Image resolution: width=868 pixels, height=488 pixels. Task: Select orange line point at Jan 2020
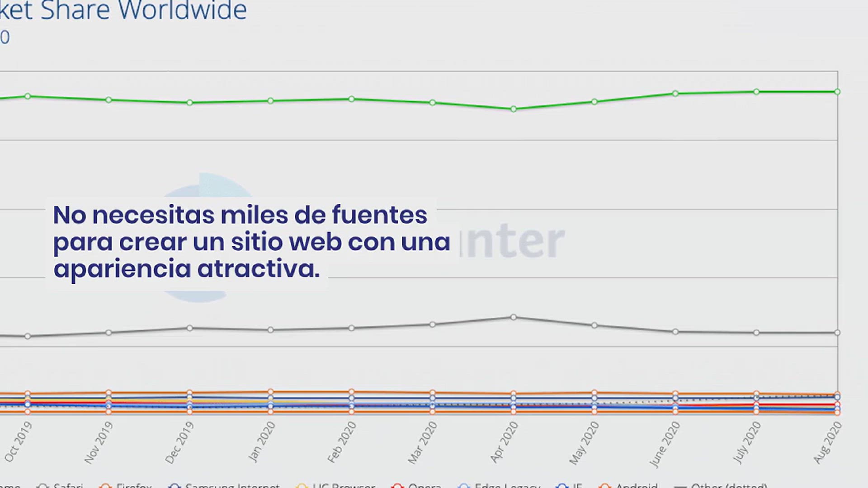[x=270, y=392]
